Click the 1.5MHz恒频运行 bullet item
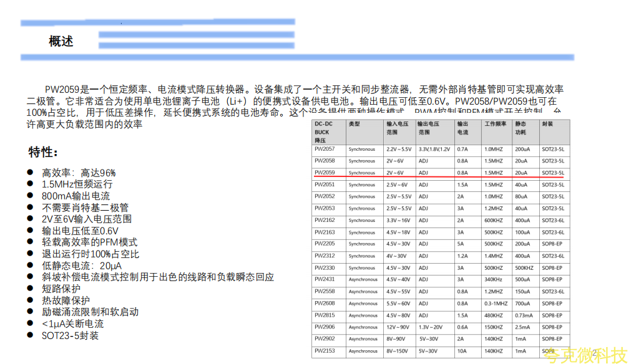This screenshot has width=631, height=364. (77, 184)
